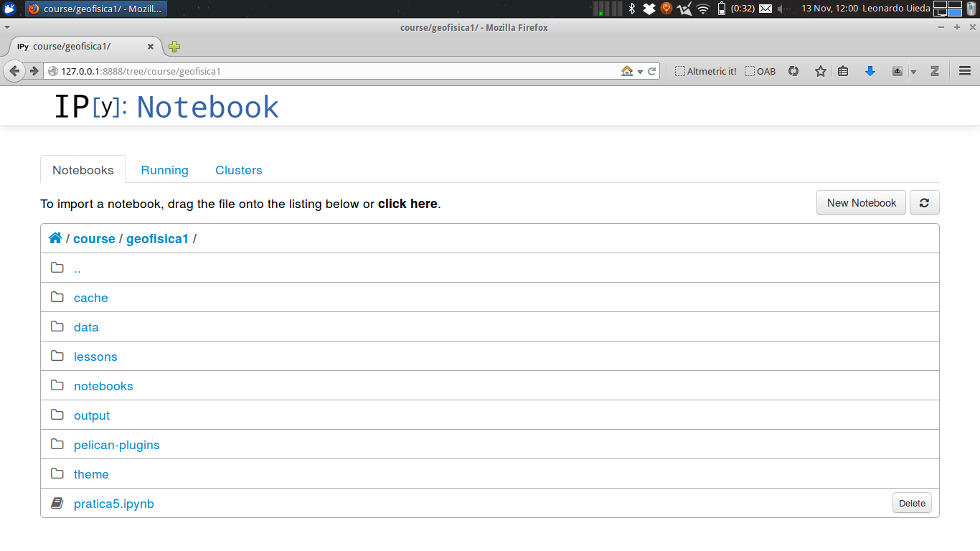Open a new tab with the plus icon
This screenshot has width=980, height=551.
pyautogui.click(x=174, y=47)
